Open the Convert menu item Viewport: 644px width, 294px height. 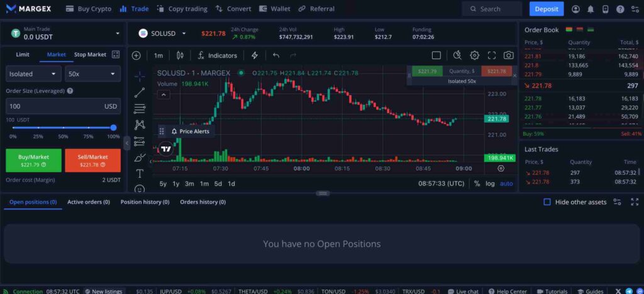[x=233, y=9]
